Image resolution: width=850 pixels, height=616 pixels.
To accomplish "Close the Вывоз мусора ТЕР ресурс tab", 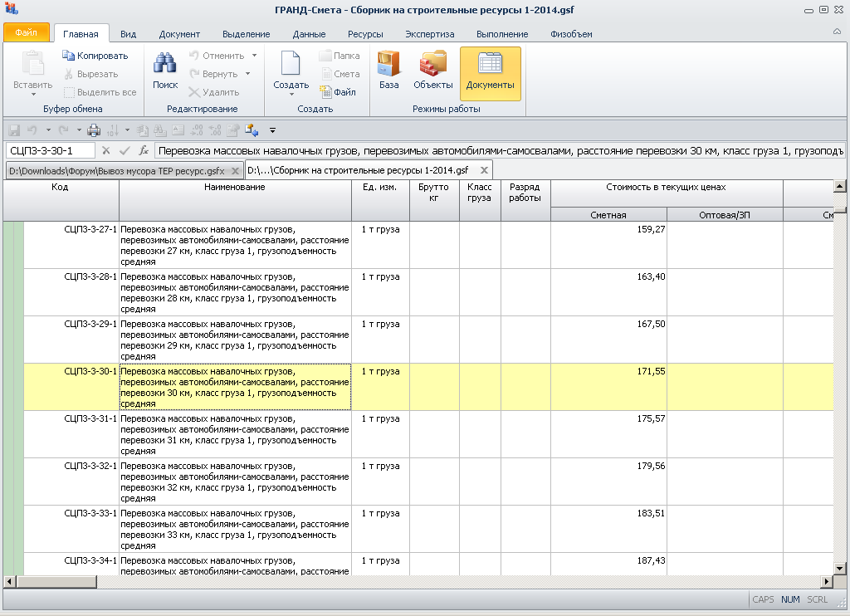I will click(236, 170).
